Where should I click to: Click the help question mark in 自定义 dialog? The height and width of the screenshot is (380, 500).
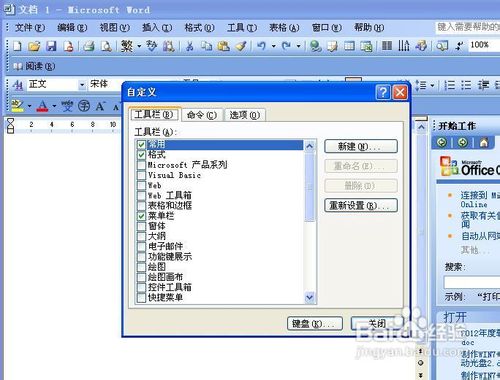pos(383,92)
